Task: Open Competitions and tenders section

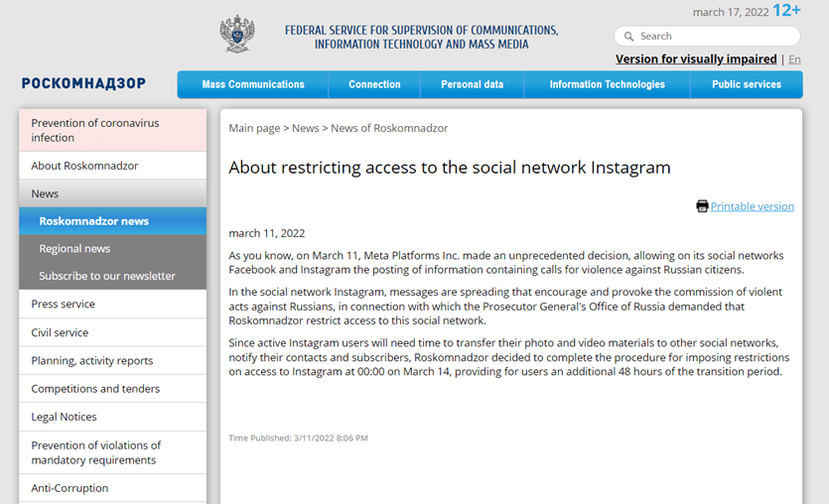Action: point(112,389)
